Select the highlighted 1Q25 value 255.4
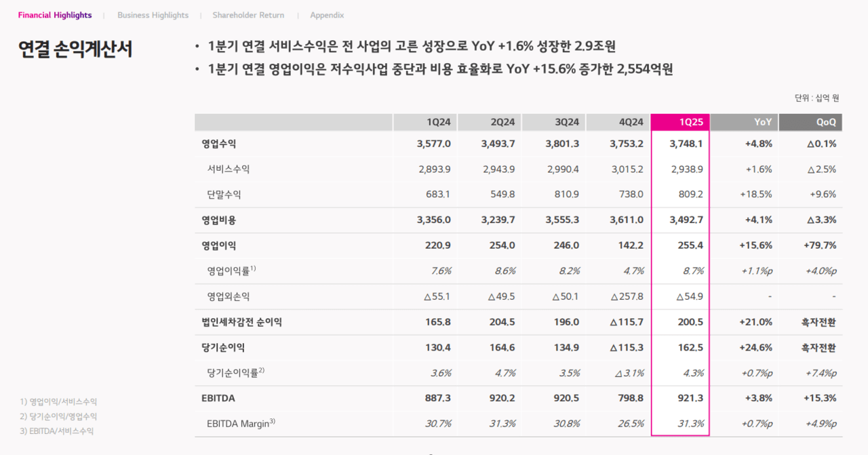868x455 pixels. 691,245
